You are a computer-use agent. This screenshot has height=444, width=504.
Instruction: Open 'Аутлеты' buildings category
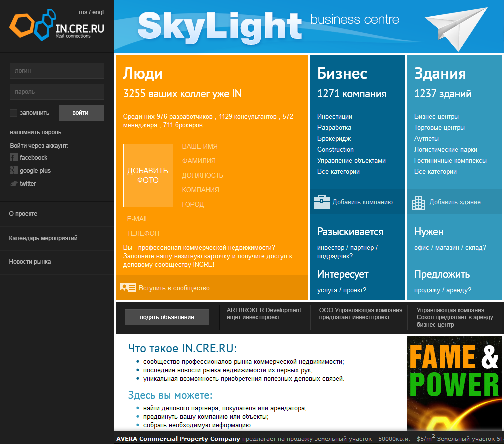426,138
